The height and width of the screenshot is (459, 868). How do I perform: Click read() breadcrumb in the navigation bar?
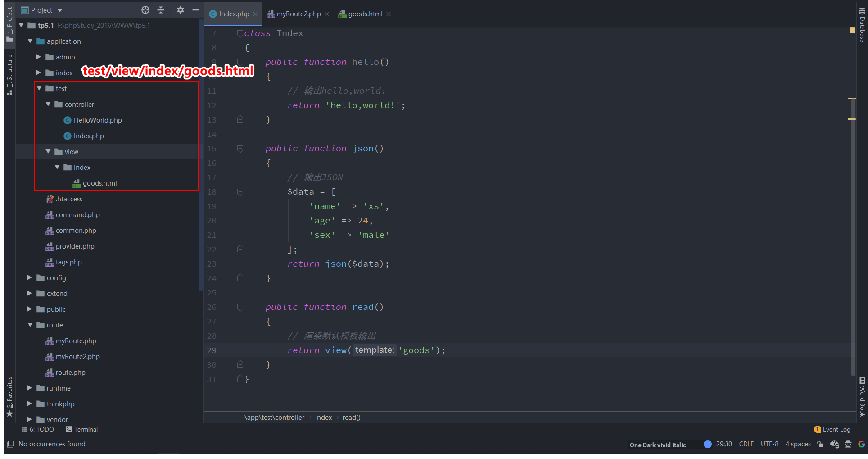[x=351, y=418]
